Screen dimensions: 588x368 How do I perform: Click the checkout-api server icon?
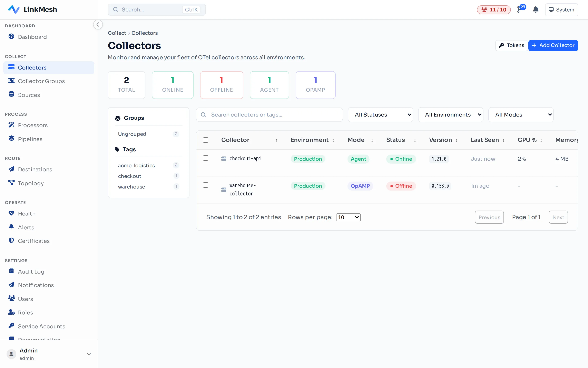coord(224,159)
